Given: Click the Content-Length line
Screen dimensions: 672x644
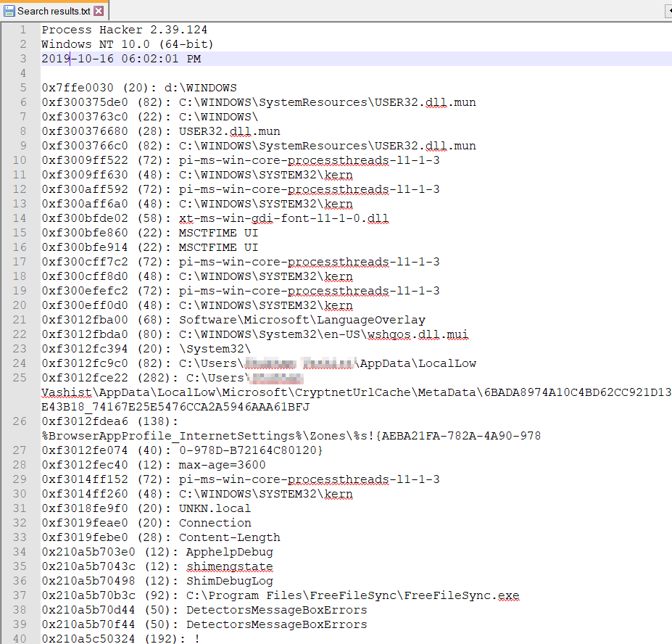Looking at the screenshot, I should coord(229,537).
